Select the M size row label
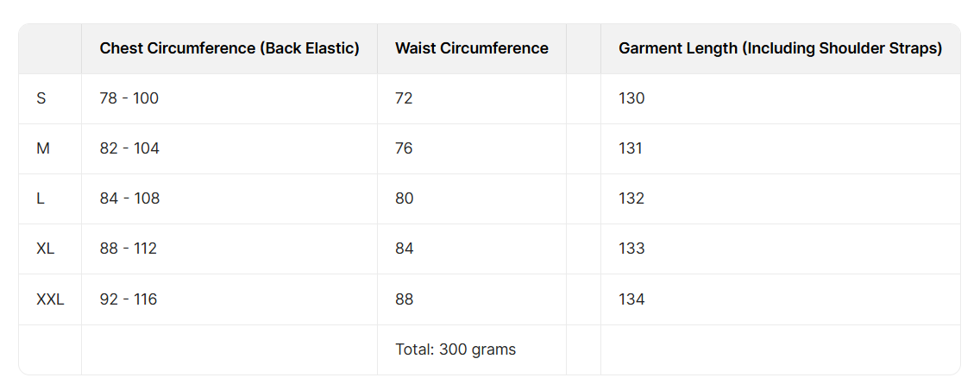This screenshot has width=980, height=384. point(43,148)
